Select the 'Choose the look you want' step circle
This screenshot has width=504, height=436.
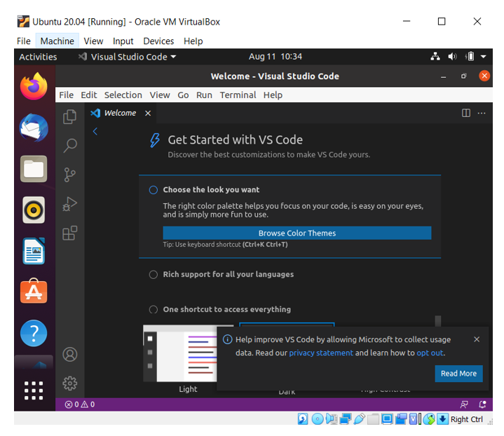(154, 190)
